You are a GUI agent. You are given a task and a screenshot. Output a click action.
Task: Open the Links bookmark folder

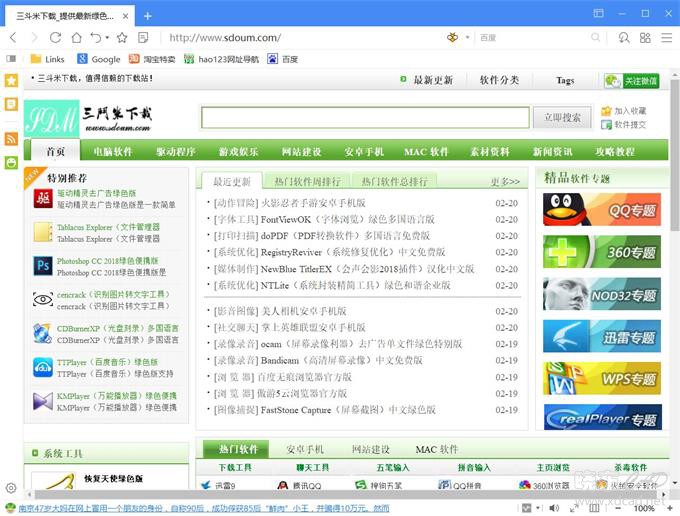tap(48, 59)
